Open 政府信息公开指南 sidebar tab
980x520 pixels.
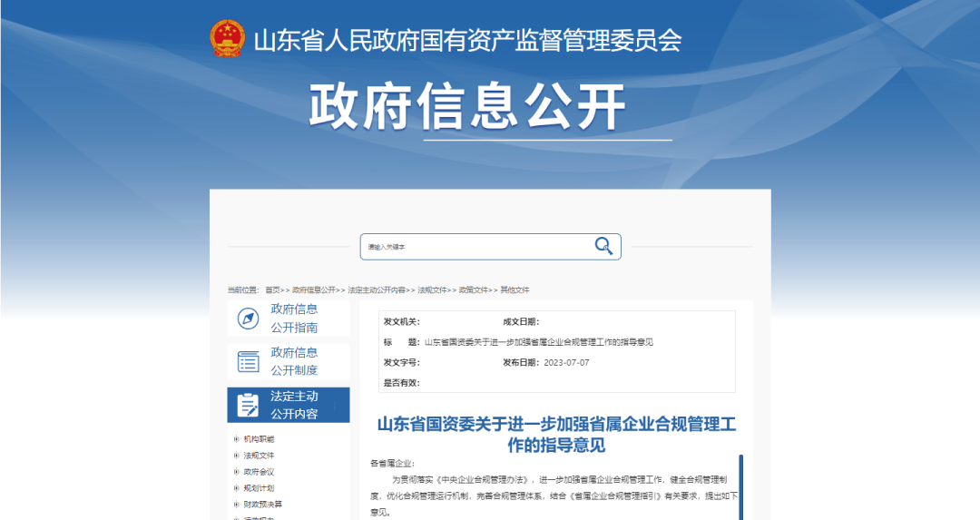(289, 319)
